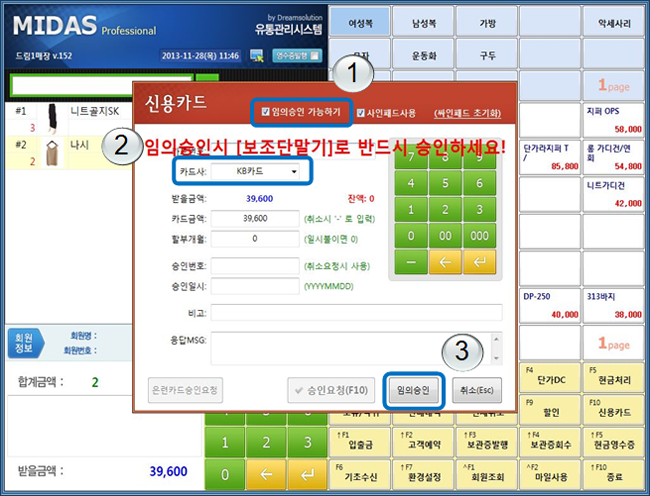Click 보관증회수 function key
Image resolution: width=650 pixels, height=496 pixels.
coord(550,443)
